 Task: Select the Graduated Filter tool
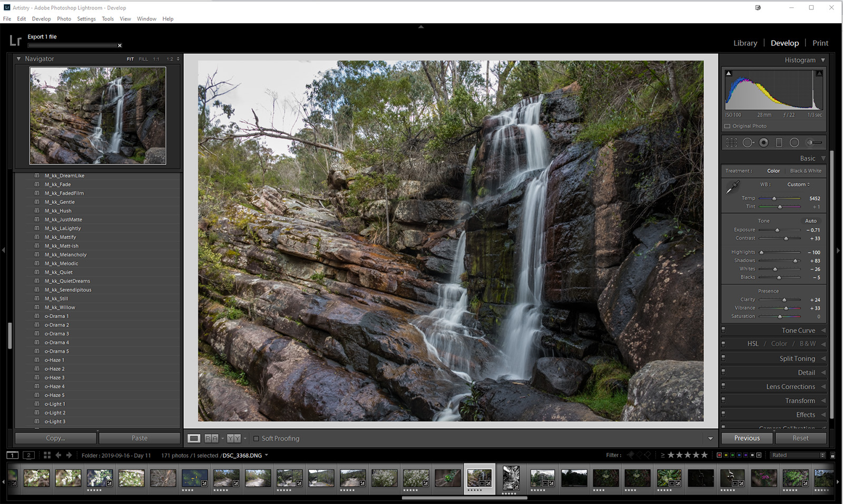(x=779, y=142)
